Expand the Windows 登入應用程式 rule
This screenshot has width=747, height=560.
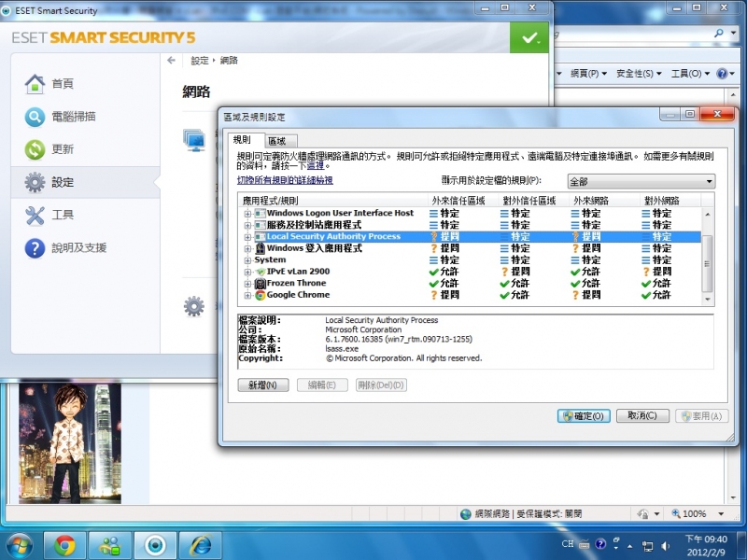(247, 248)
